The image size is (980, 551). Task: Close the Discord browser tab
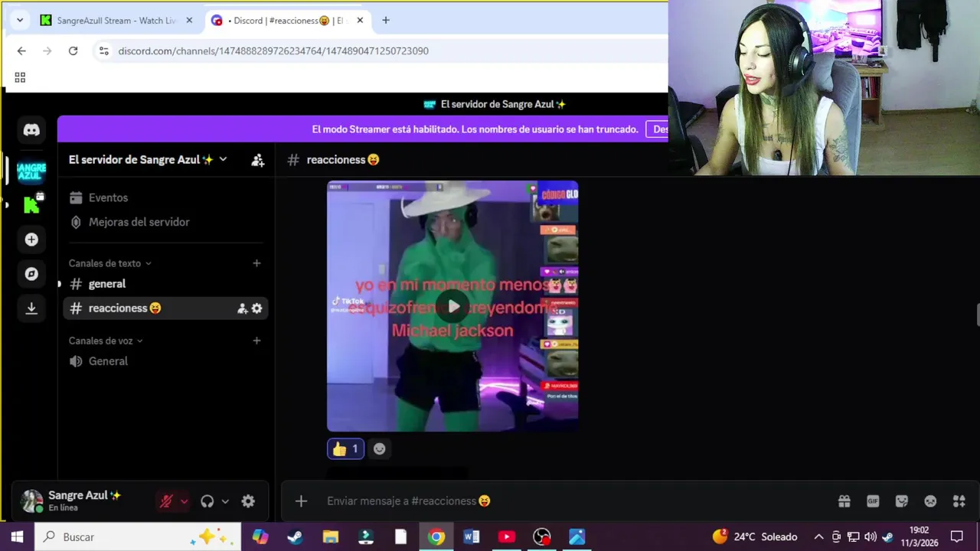360,21
